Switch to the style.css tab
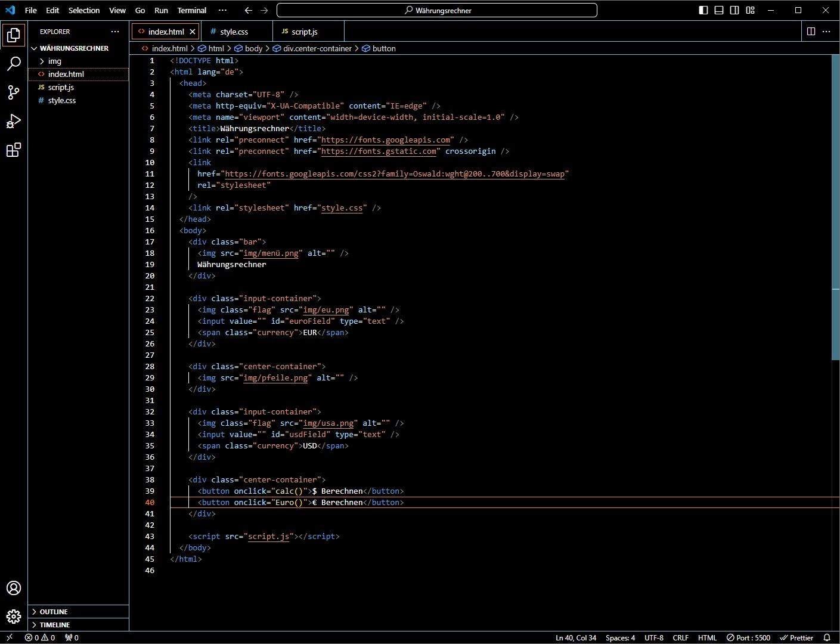 (237, 32)
